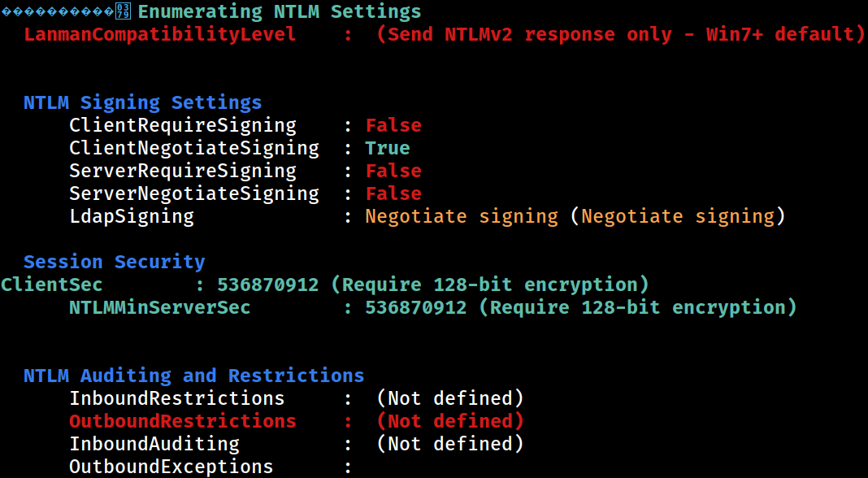
Task: Click the ClientNegotiateSigning True value
Action: (x=388, y=148)
